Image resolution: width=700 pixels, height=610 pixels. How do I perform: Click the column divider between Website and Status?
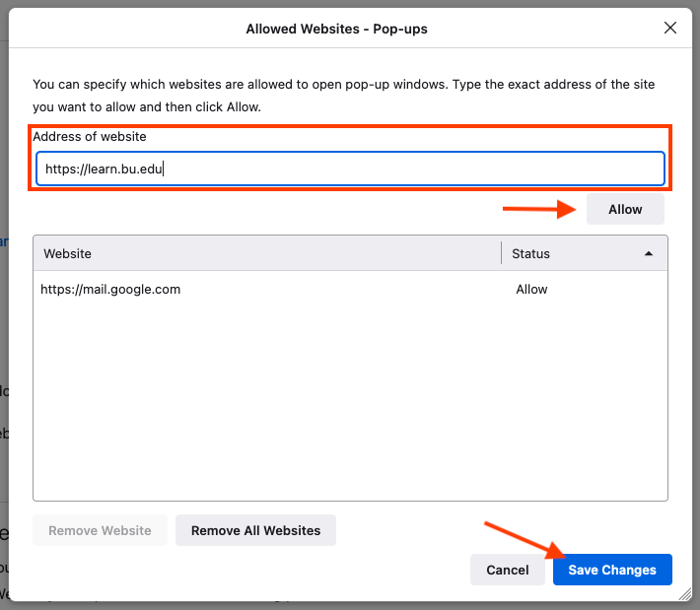point(502,253)
